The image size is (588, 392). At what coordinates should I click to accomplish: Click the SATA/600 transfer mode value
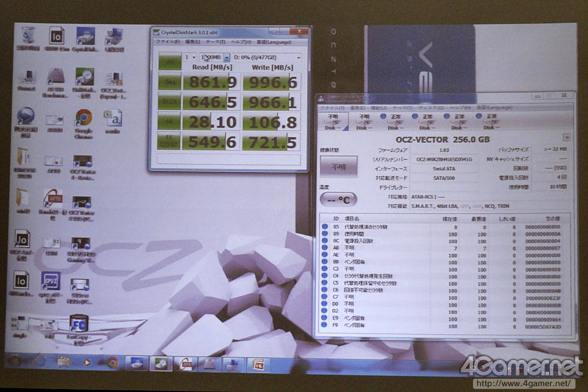coord(444,178)
